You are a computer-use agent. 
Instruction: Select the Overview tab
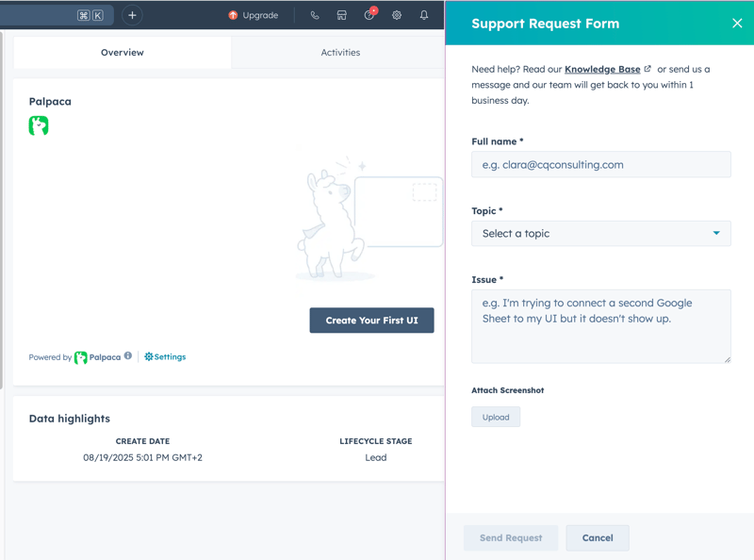click(123, 53)
